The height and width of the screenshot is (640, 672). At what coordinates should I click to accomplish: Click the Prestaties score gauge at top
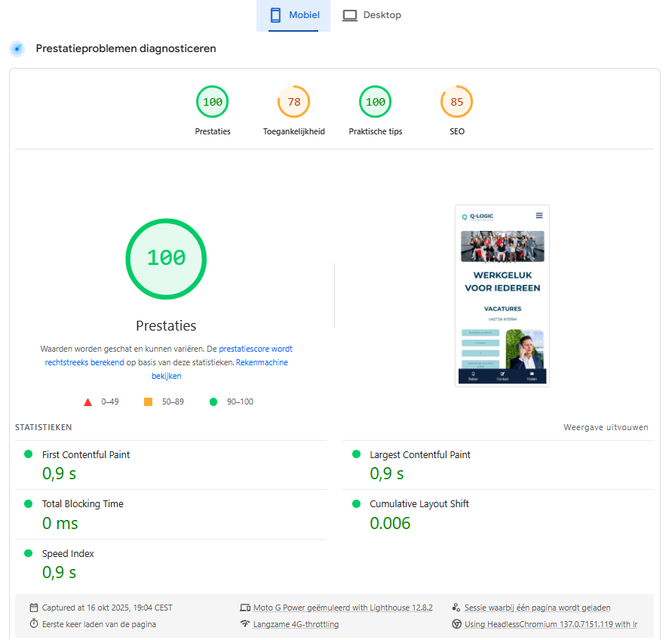[x=213, y=103]
